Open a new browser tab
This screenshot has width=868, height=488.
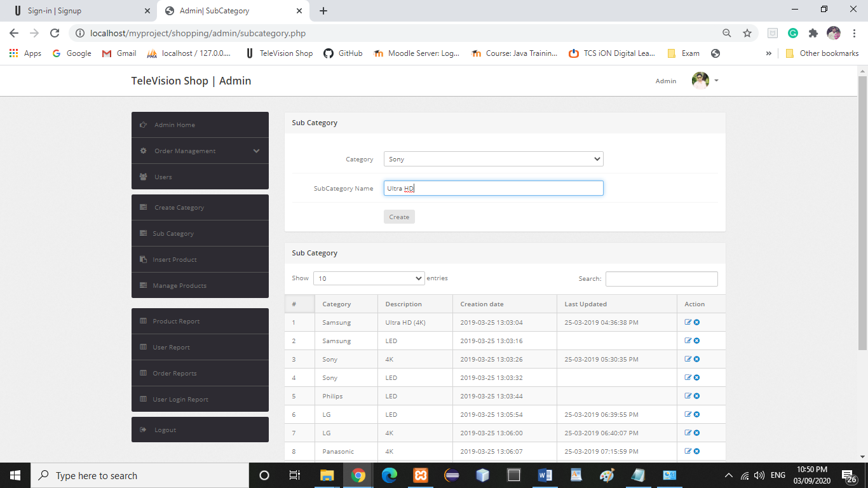click(x=323, y=11)
